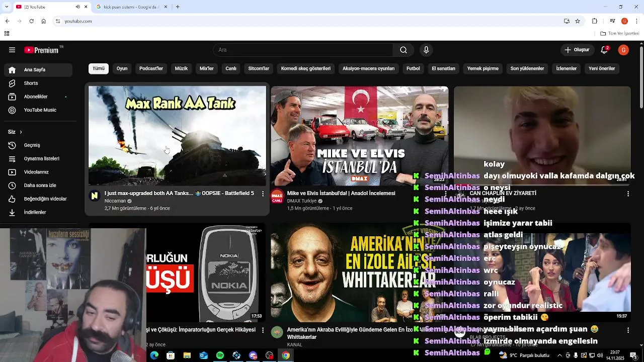Open YouTube Music in sidebar
The image size is (644, 362).
(x=38, y=110)
